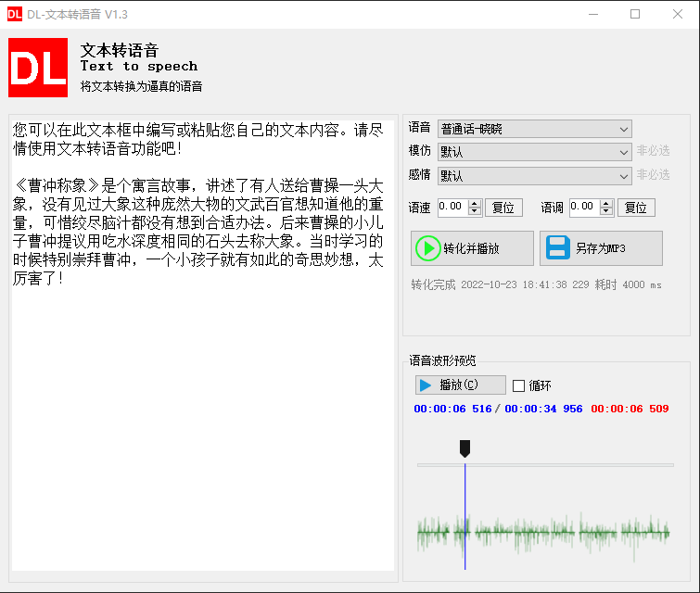Minimize the DL-文本转语音 window
This screenshot has height=593, width=700.
(x=592, y=14)
